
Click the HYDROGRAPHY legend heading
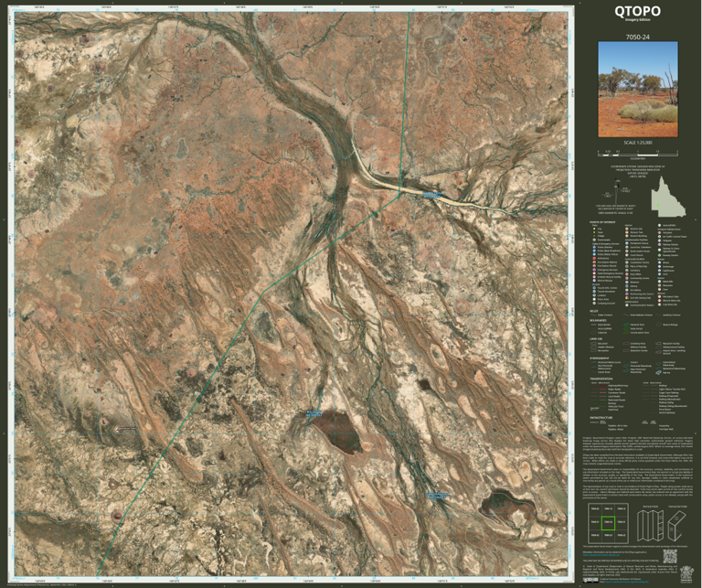(x=599, y=358)
